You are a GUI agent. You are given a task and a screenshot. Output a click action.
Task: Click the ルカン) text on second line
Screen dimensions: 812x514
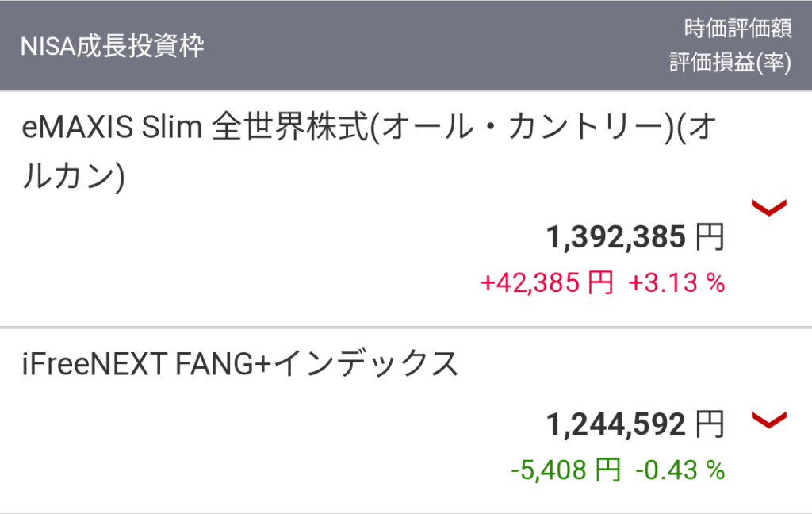pyautogui.click(x=73, y=176)
